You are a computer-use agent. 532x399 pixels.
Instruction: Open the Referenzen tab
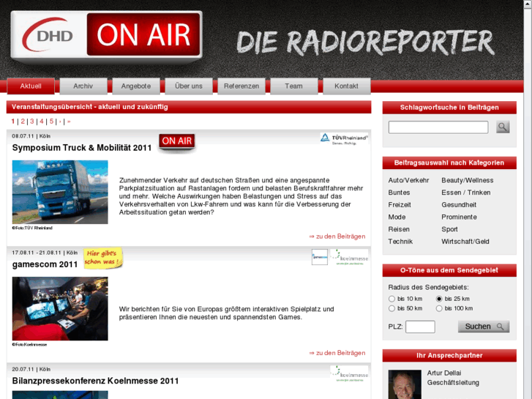click(x=241, y=86)
